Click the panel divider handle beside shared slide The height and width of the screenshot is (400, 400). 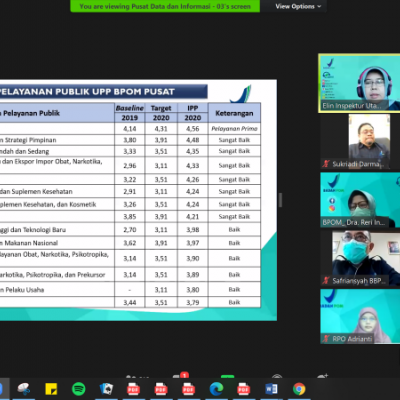pos(280,200)
